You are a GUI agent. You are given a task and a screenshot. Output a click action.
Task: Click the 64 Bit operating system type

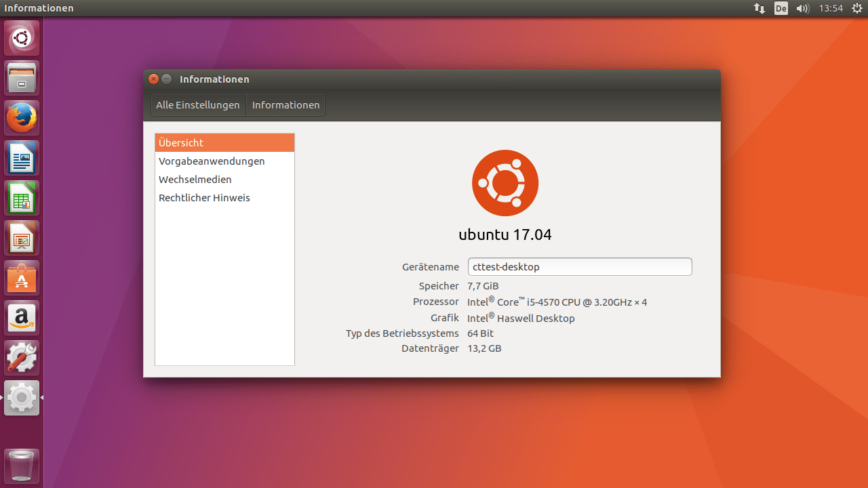[481, 333]
